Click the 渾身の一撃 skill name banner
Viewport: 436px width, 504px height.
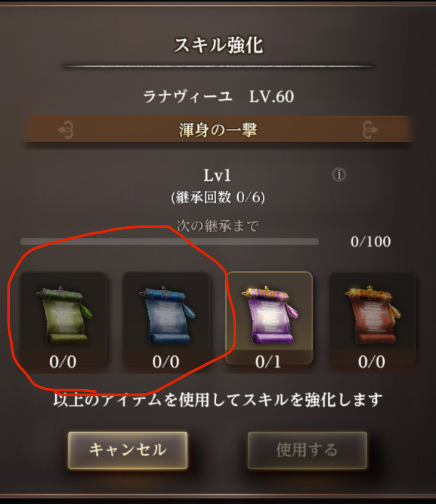(218, 130)
